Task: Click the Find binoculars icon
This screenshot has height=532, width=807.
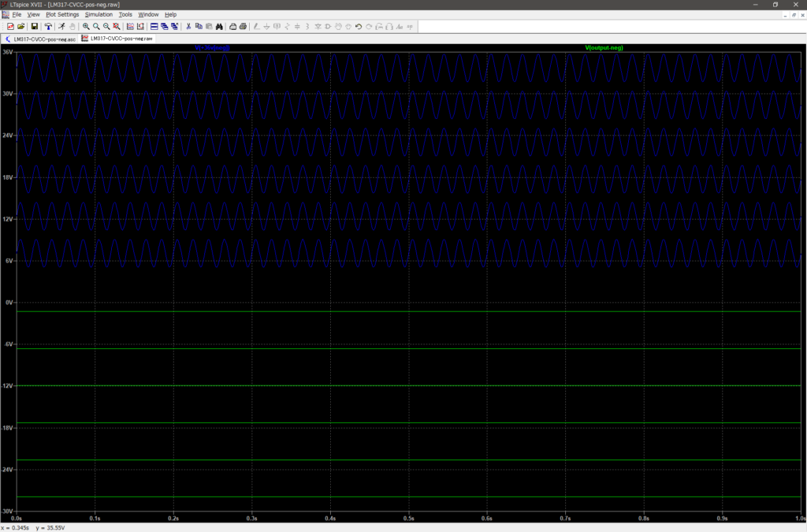Action: (219, 26)
